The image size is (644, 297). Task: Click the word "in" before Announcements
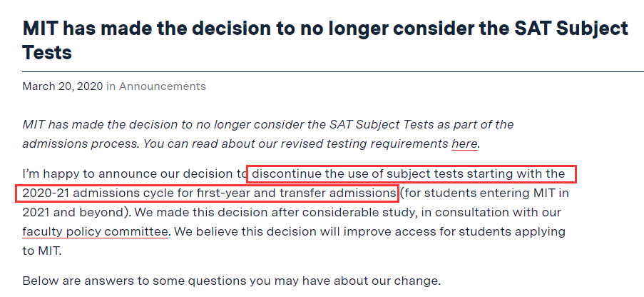tap(111, 86)
